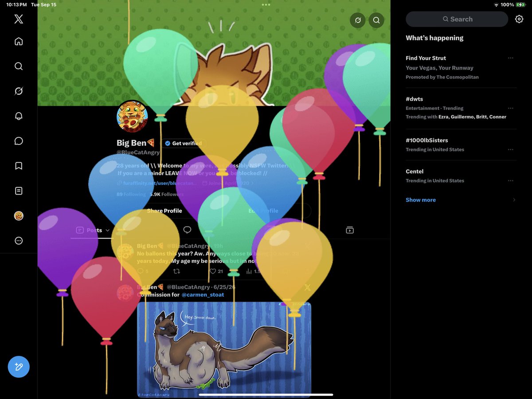Screen dimensions: 532x399
Task: Open the 89 Following list
Action: coord(131,194)
